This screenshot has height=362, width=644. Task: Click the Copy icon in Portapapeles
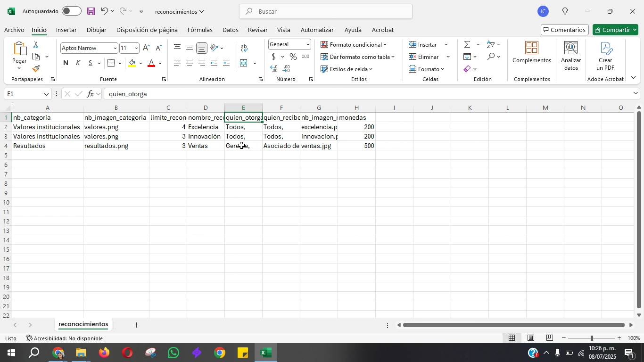(x=36, y=57)
